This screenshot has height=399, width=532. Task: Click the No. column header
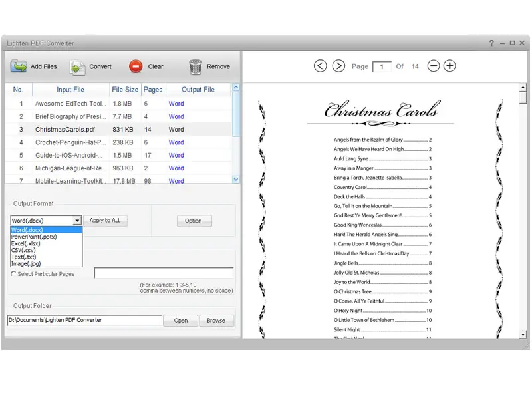19,90
